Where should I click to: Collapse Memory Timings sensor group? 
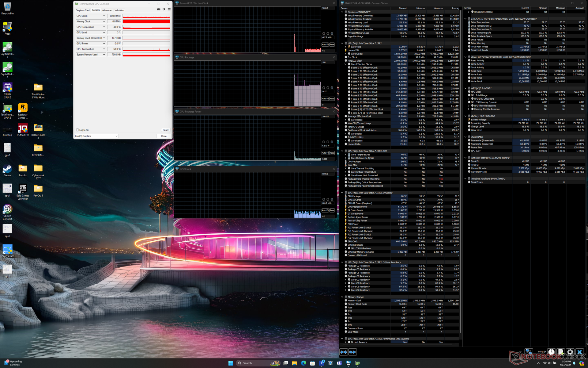point(342,297)
